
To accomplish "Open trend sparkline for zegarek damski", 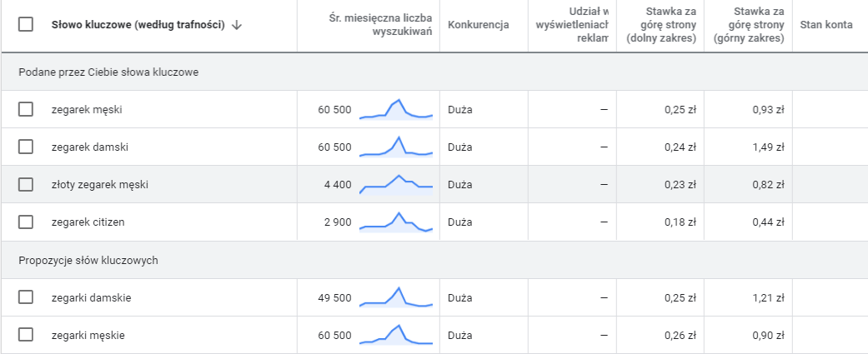I will pos(396,147).
